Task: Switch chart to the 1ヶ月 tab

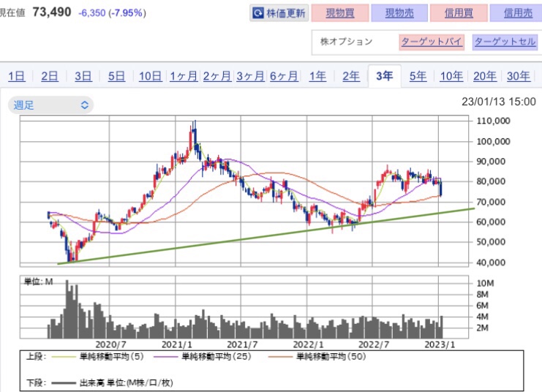Action: click(184, 76)
